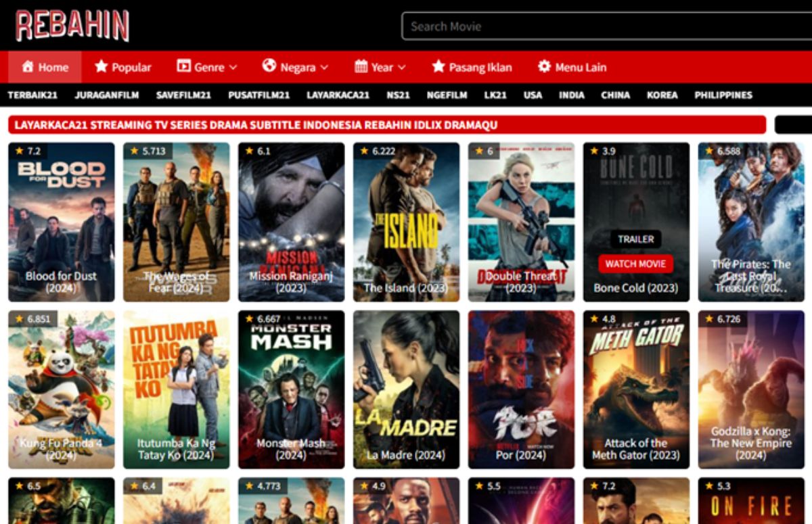Open the Blood for Dust poster
The image size is (812, 524).
pyautogui.click(x=62, y=222)
